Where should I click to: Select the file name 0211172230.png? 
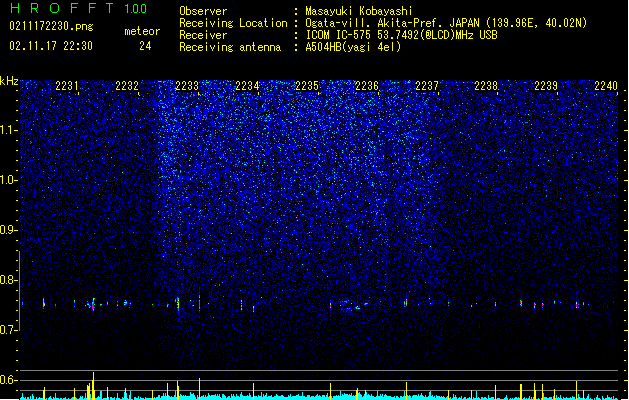[x=51, y=26]
